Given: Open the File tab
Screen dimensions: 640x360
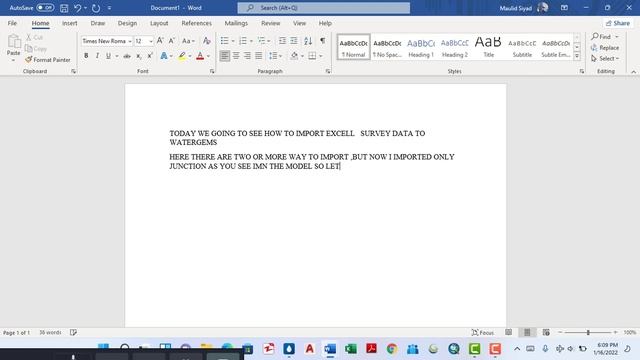Looking at the screenshot, I should 12,23.
